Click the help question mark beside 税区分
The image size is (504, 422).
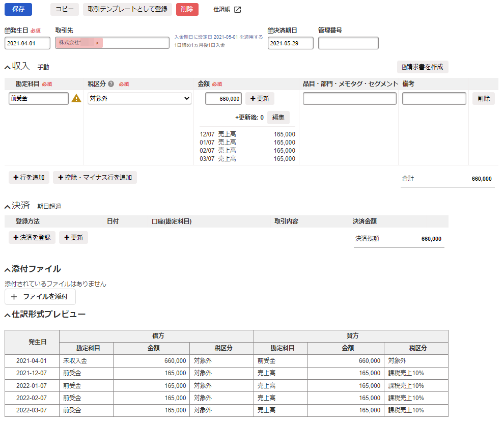[111, 84]
